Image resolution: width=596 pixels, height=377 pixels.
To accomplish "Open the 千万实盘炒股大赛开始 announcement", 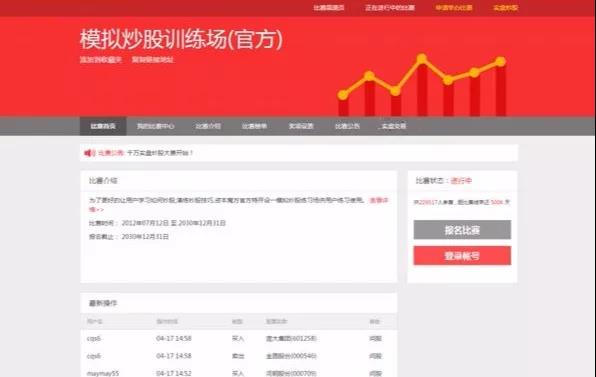I will click(x=160, y=153).
